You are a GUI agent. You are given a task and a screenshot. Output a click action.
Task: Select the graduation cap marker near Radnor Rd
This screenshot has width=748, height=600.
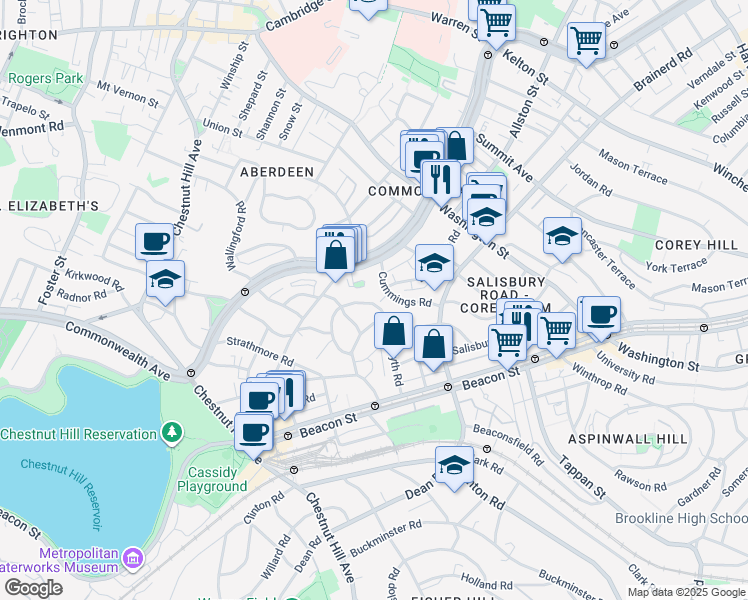coord(165,279)
